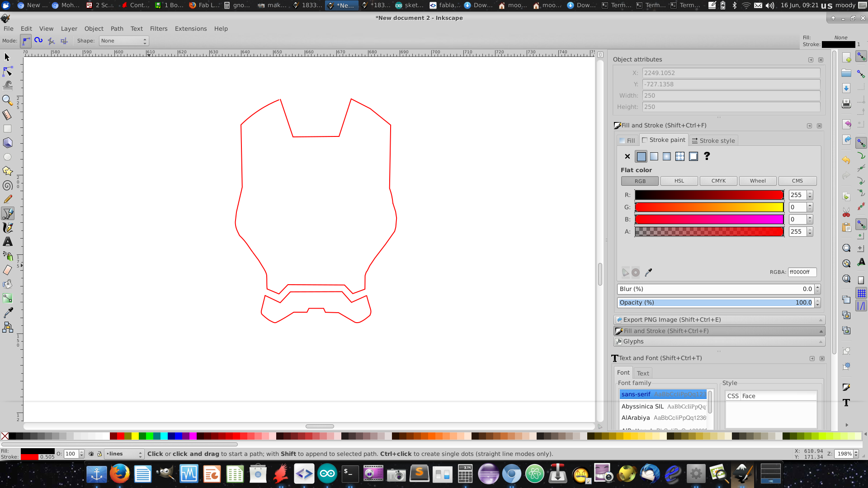Select the Text tool in toolbox
Image resolution: width=868 pixels, height=488 pixels.
7,242
